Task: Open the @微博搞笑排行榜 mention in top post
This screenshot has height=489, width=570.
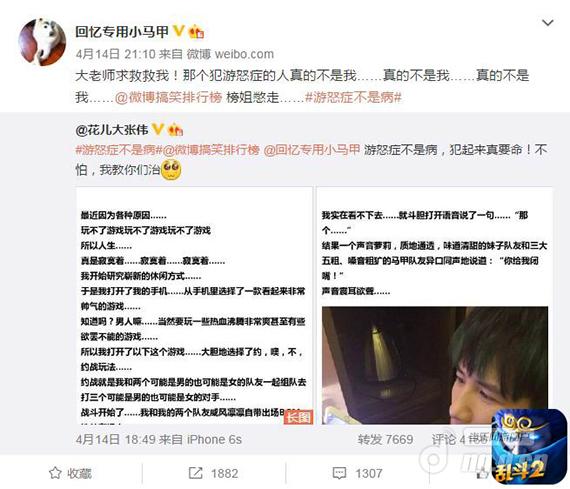Action: [168, 97]
